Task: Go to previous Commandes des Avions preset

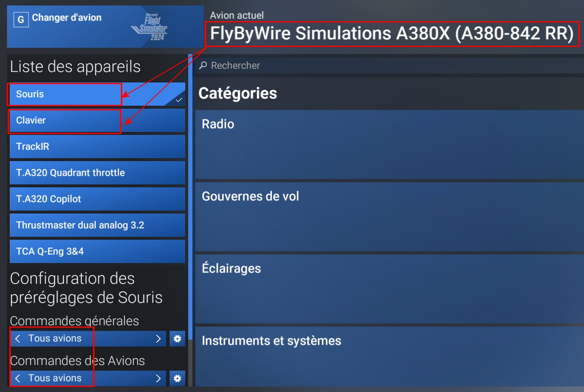Action: [x=18, y=378]
